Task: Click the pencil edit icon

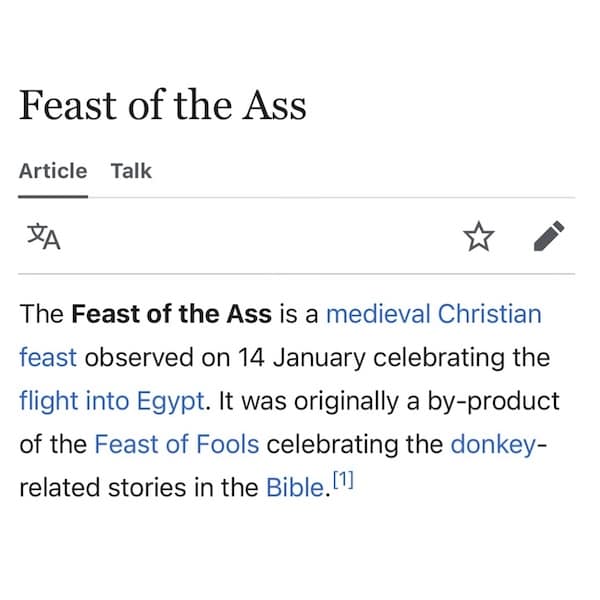Action: coord(549,237)
